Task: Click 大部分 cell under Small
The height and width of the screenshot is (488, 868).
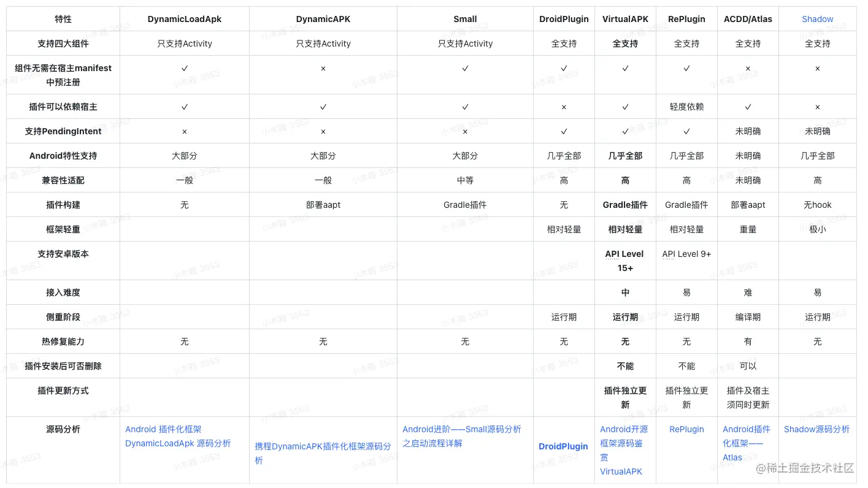Action: (465, 156)
